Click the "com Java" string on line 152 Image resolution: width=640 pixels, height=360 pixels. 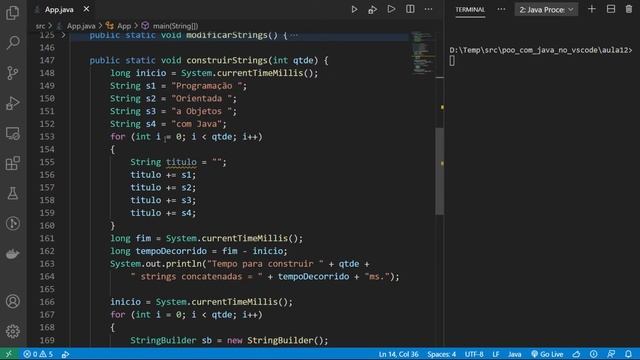coord(196,124)
